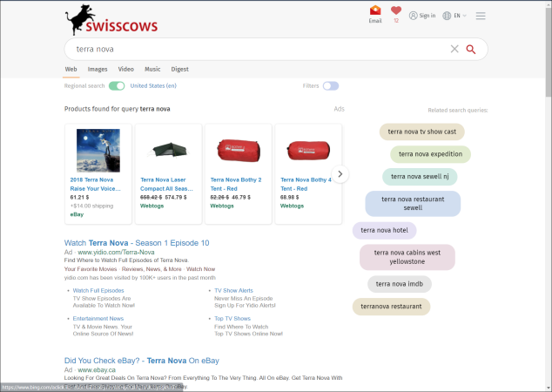
Task: Select terra nova cabins west yellowstone
Action: point(407,257)
